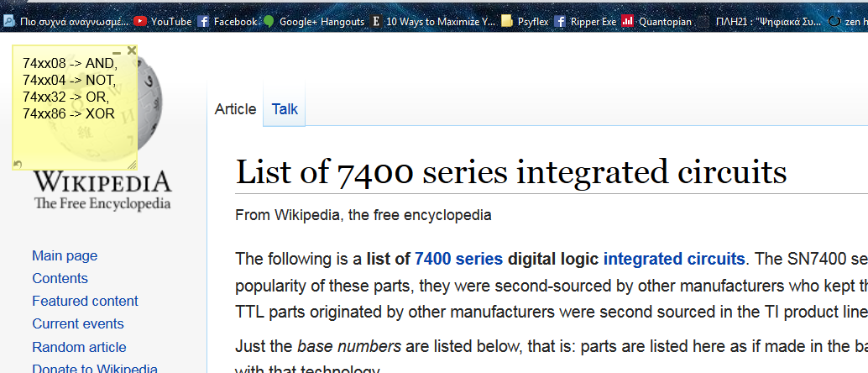Click the sticky note resize grip corner

[x=133, y=165]
